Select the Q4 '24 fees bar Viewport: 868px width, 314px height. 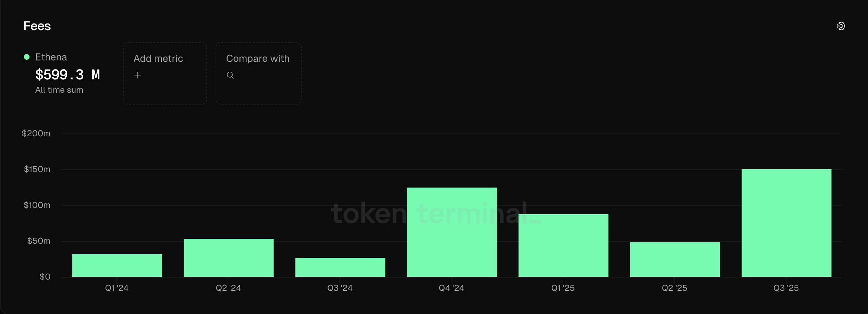(452, 232)
